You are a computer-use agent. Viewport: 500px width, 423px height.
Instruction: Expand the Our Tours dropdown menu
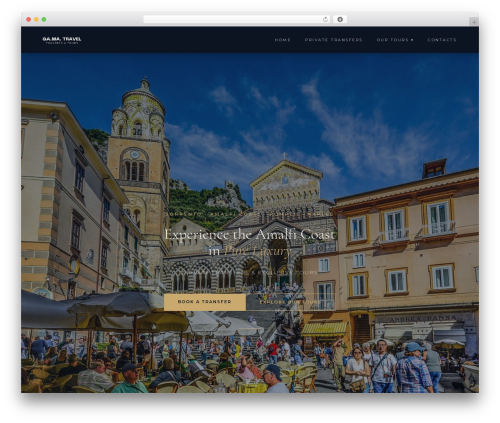pos(395,40)
